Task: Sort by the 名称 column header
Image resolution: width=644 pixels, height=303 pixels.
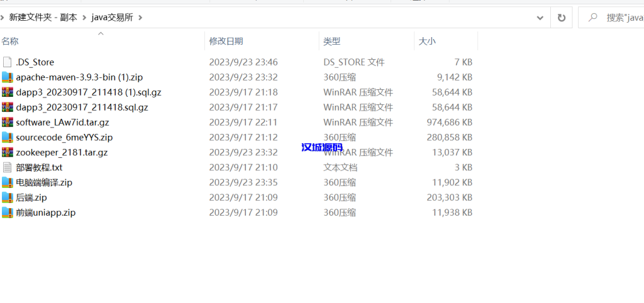Action: [x=10, y=41]
